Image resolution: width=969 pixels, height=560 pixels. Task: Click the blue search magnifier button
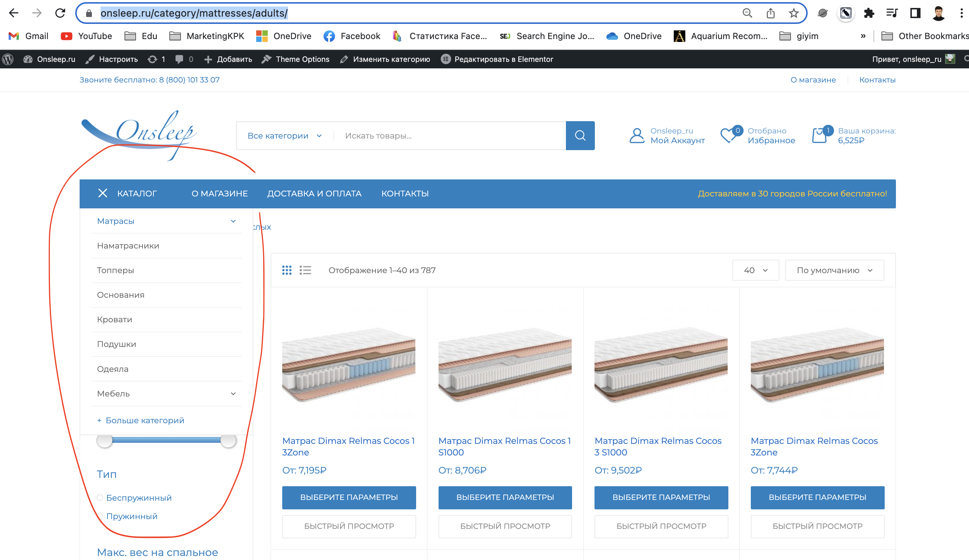[580, 136]
